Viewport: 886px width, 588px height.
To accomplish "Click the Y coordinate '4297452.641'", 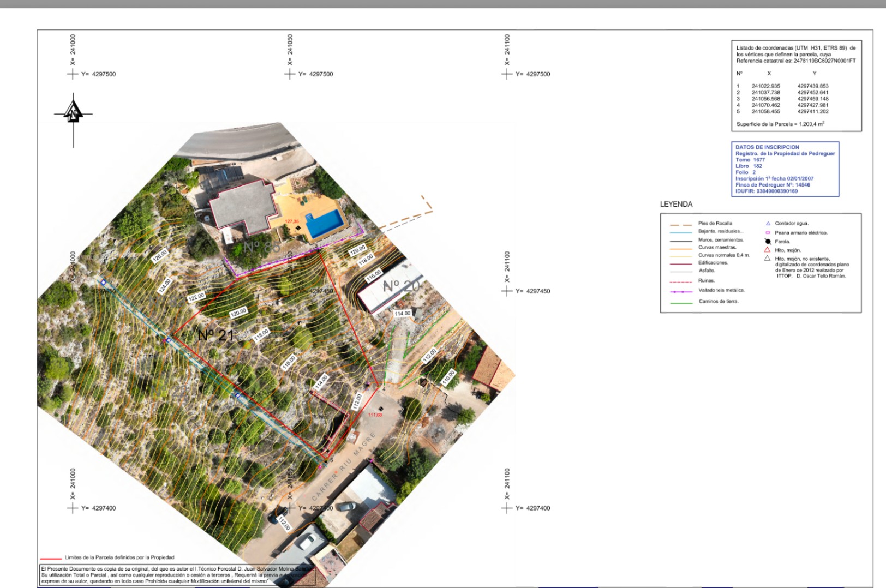I will [813, 93].
